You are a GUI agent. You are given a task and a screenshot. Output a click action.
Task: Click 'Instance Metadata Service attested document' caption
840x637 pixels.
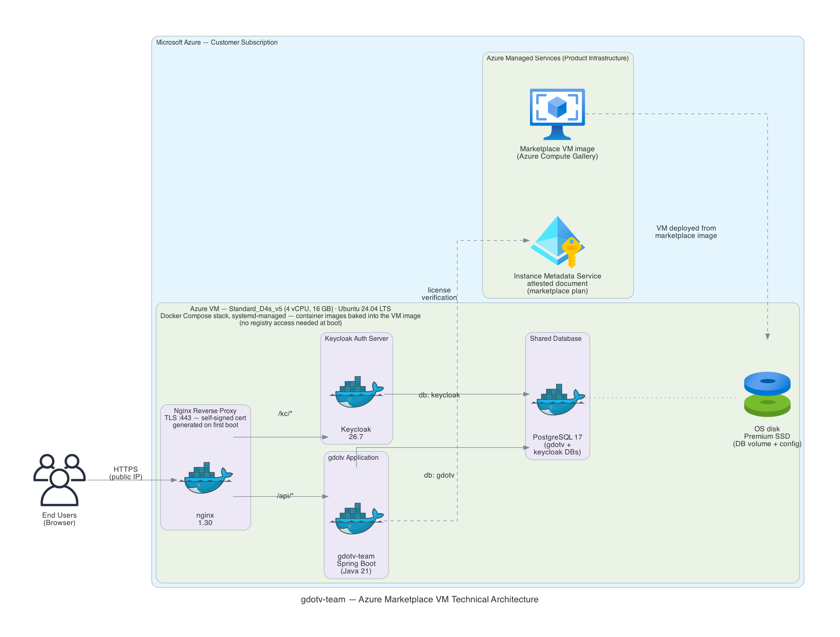pyautogui.click(x=557, y=283)
